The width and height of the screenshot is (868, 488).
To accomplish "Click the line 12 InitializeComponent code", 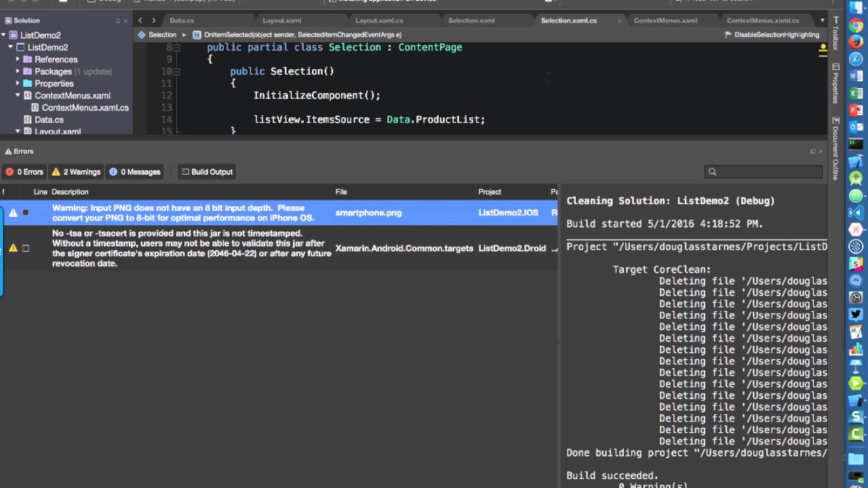I will pos(317,96).
